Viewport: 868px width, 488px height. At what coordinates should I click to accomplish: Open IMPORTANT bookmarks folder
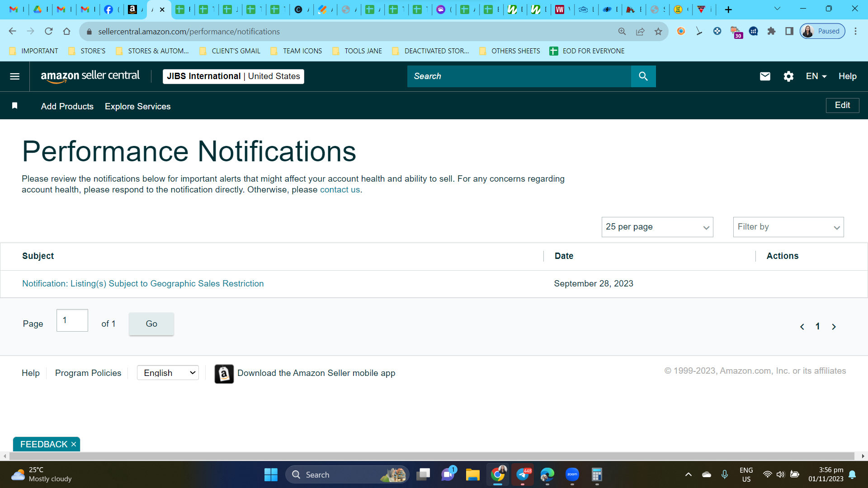coord(34,51)
